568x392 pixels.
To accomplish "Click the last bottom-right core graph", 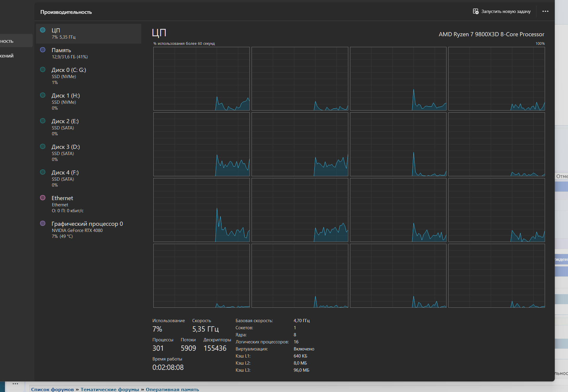I will [496, 276].
